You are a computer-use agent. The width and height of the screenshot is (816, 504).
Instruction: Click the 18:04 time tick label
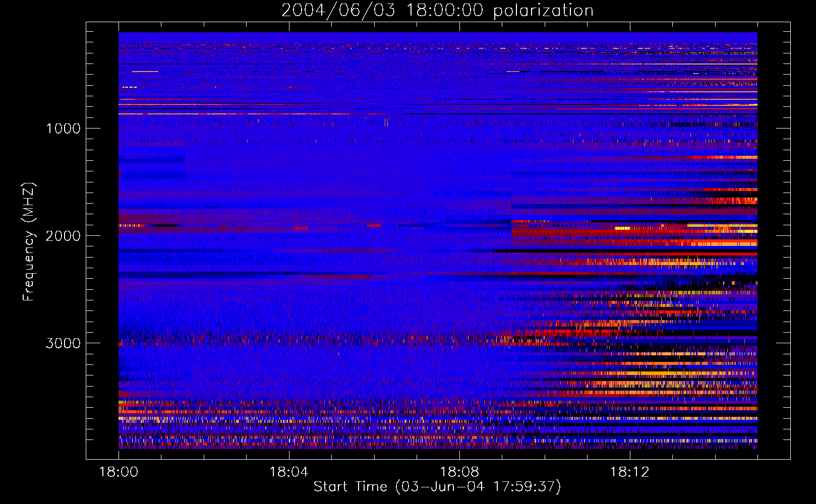[x=289, y=472]
